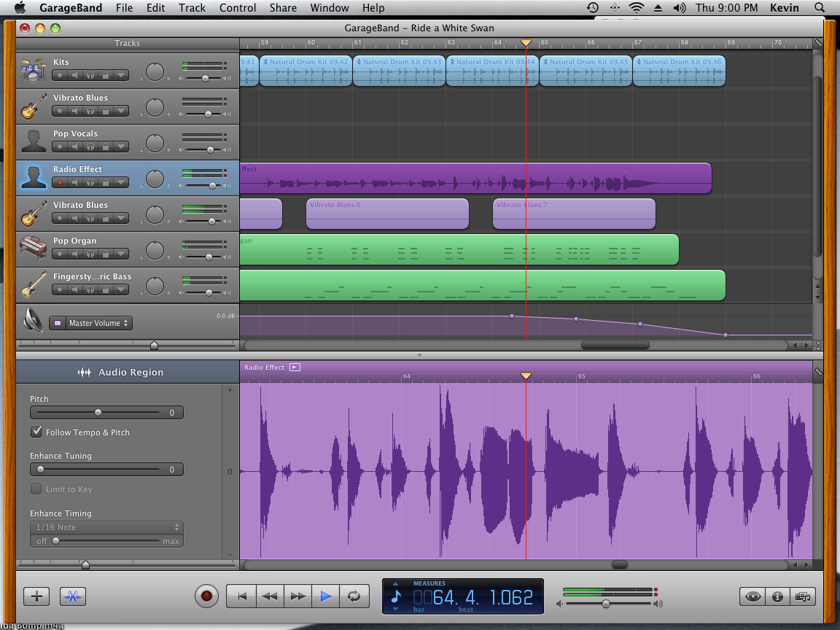Image resolution: width=840 pixels, height=630 pixels.
Task: Open the Loop Browser eye button
Action: point(752,596)
